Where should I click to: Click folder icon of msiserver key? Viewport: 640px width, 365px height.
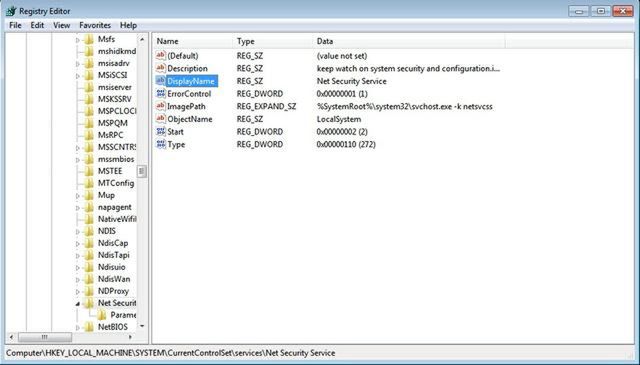pyautogui.click(x=89, y=87)
